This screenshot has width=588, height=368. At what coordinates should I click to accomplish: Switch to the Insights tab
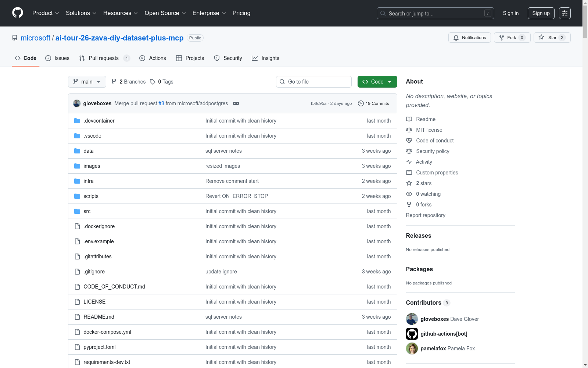[265, 58]
